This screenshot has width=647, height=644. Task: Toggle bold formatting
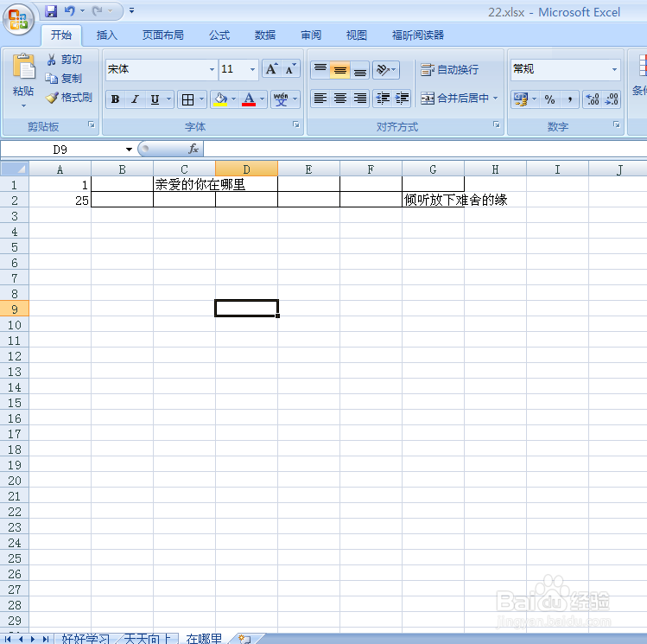(116, 99)
